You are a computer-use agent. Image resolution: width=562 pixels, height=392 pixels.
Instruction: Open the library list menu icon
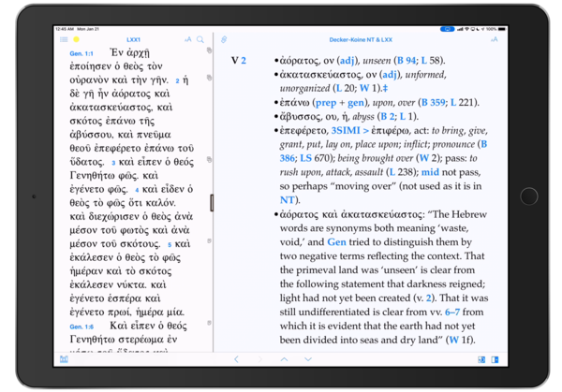[x=63, y=39]
